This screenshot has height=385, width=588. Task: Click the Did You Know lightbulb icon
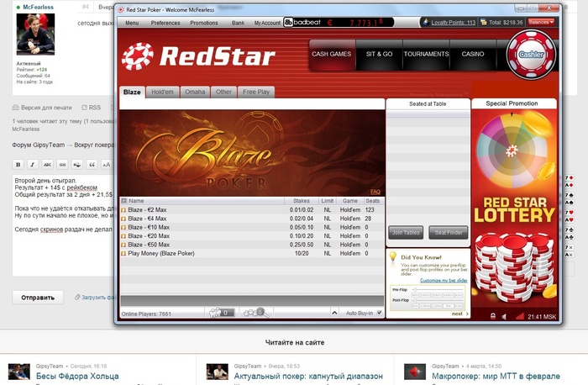click(392, 257)
